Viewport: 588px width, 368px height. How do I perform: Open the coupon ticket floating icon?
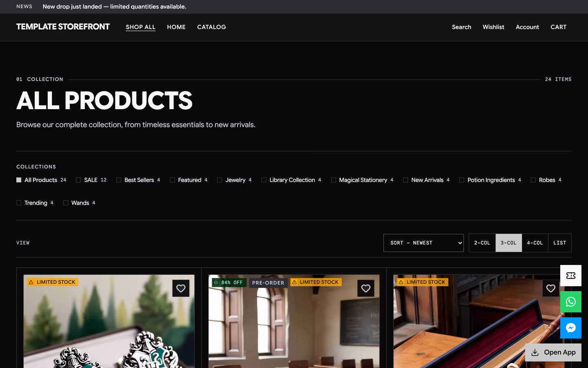click(571, 276)
